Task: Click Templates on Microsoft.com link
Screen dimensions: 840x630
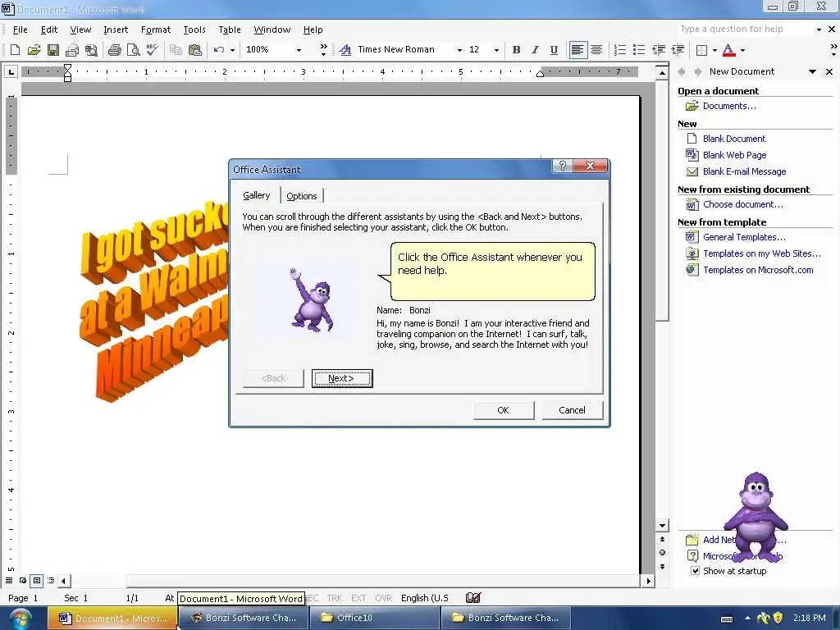Action: click(758, 270)
